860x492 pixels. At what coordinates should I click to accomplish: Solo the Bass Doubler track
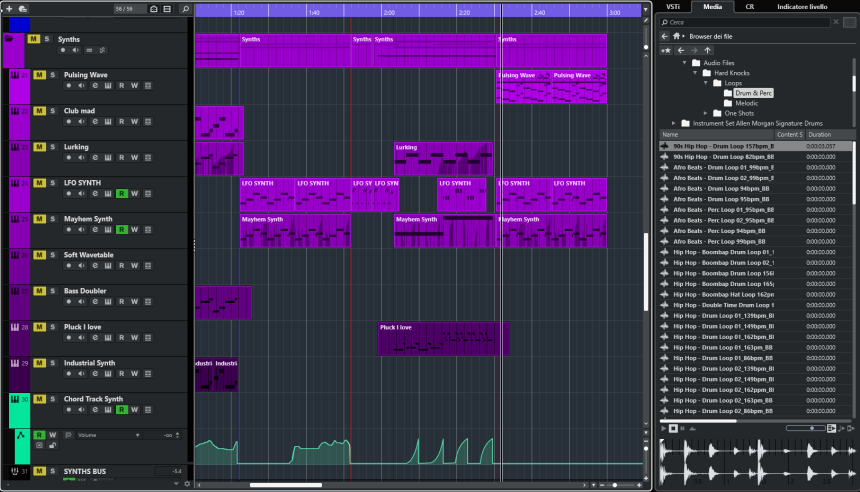click(52, 291)
